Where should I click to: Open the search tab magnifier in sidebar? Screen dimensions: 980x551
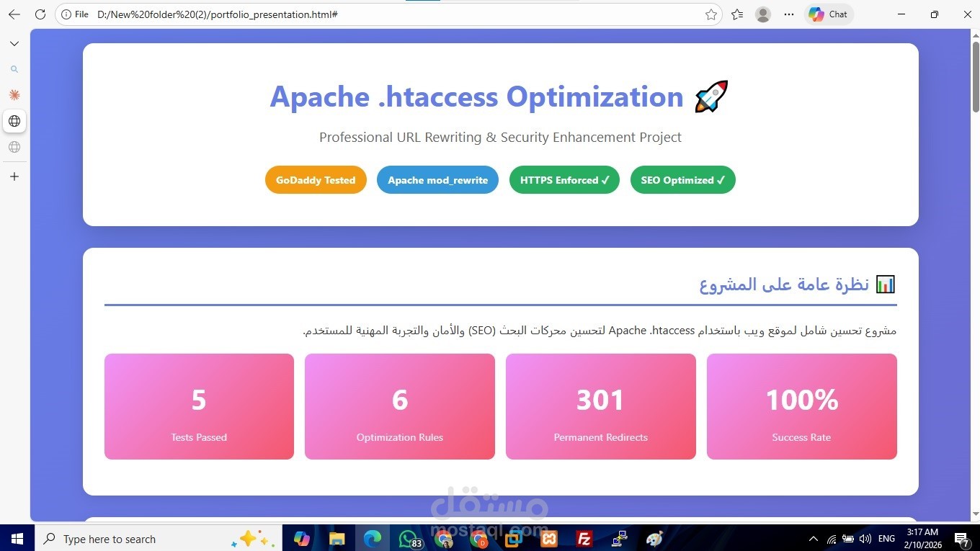click(x=14, y=70)
